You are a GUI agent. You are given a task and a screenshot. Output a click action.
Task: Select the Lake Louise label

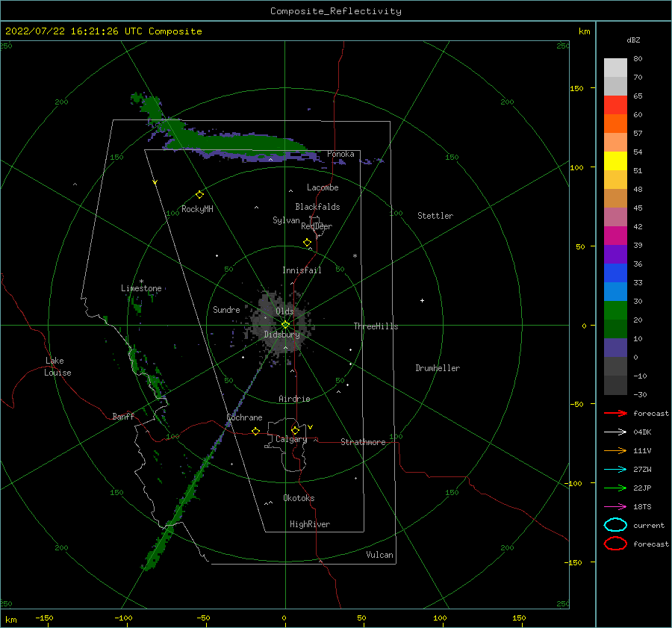57,367
